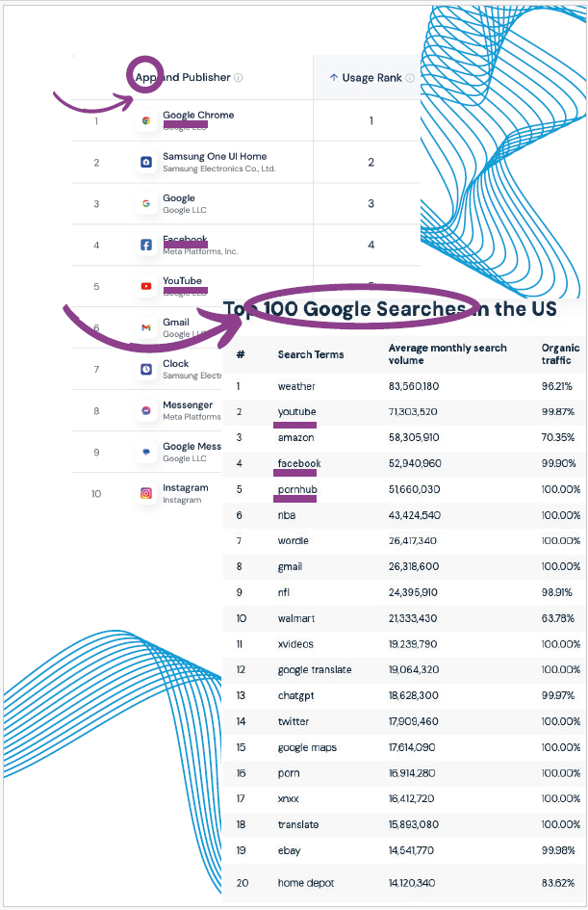Click the YouTube app icon
This screenshot has width=588, height=910.
tap(146, 286)
